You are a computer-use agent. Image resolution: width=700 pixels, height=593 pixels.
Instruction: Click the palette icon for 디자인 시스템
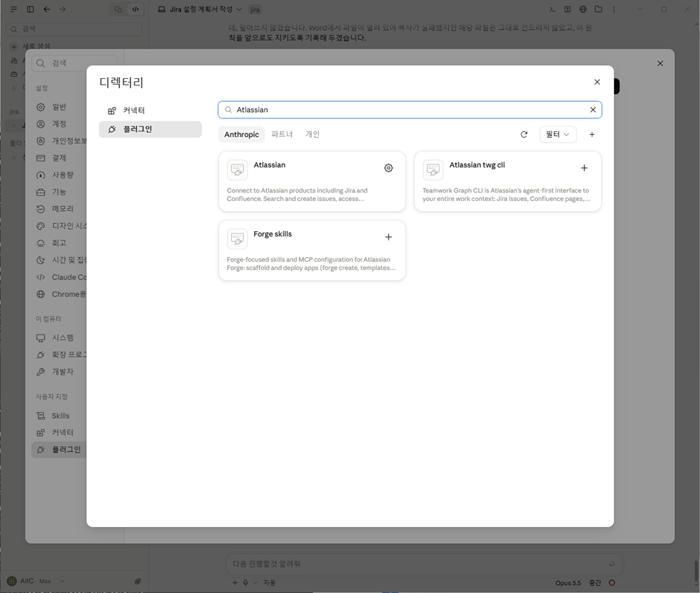point(41,226)
